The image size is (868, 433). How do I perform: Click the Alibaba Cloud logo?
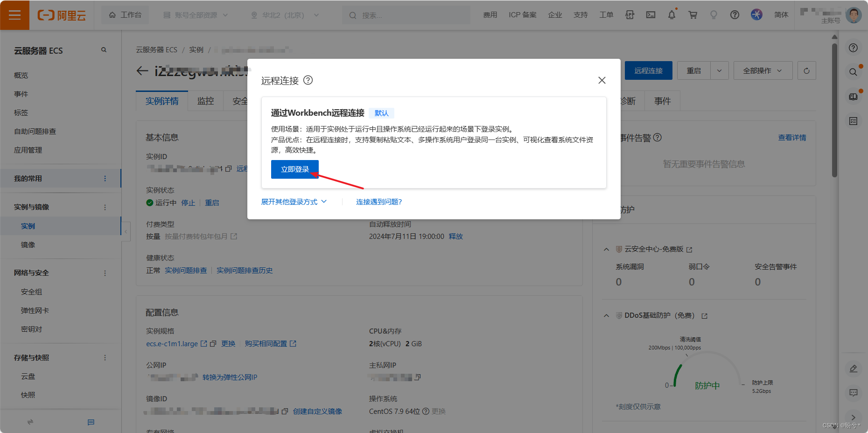point(62,15)
